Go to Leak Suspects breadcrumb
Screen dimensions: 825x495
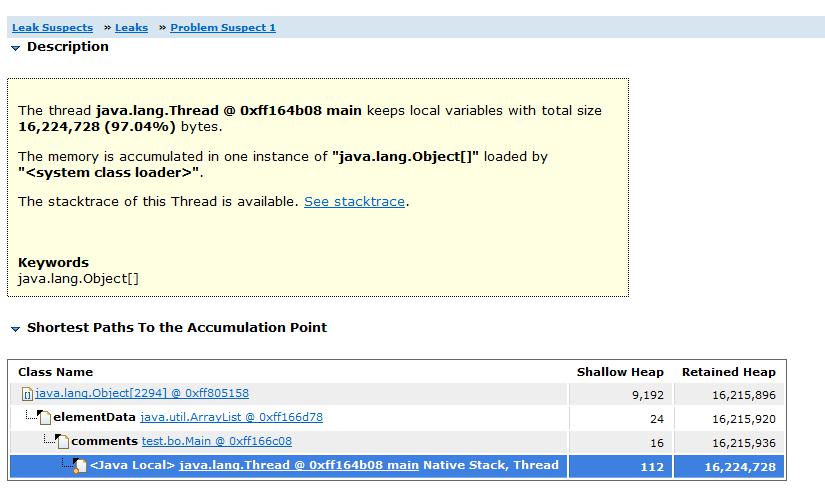(52, 28)
